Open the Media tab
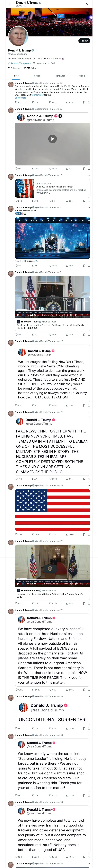 (82, 76)
